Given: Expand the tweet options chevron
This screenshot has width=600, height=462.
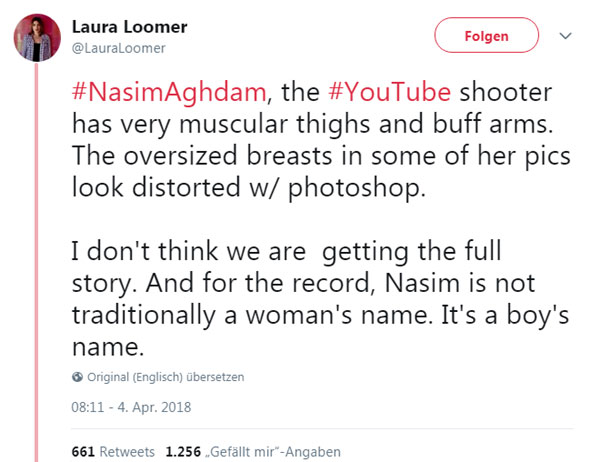Looking at the screenshot, I should (566, 36).
